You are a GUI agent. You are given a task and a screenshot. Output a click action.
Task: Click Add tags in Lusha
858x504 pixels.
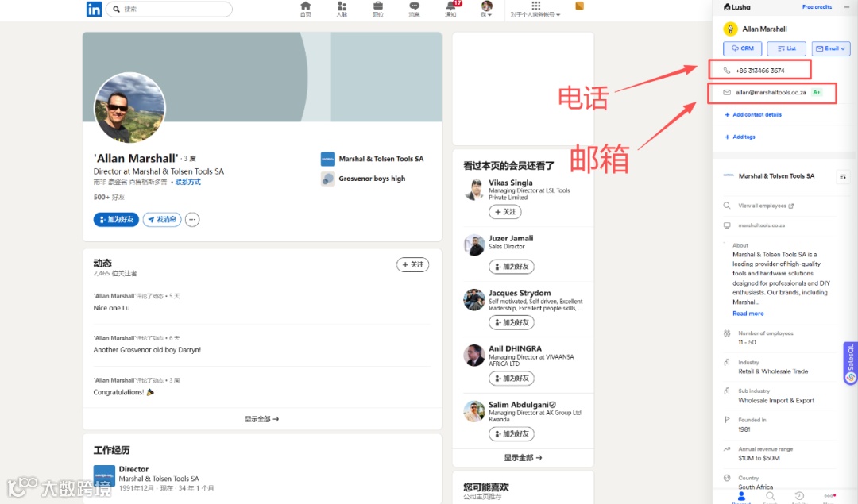(740, 137)
